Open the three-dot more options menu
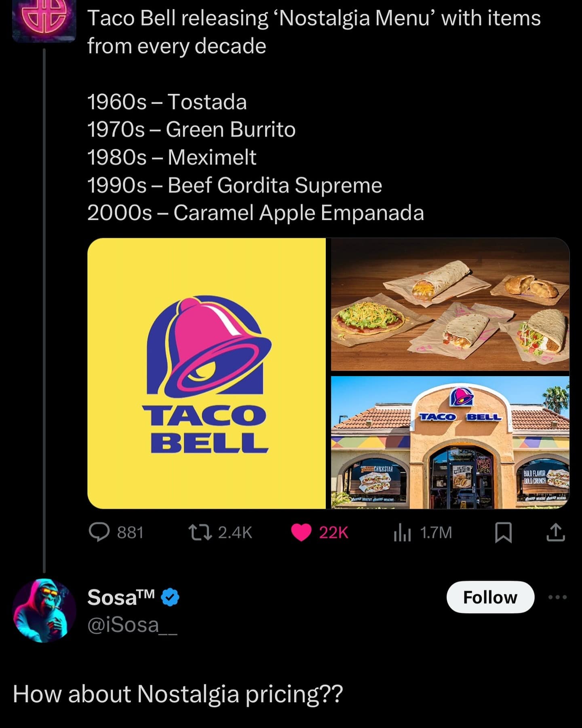Viewport: 582px width, 728px height. 558,597
